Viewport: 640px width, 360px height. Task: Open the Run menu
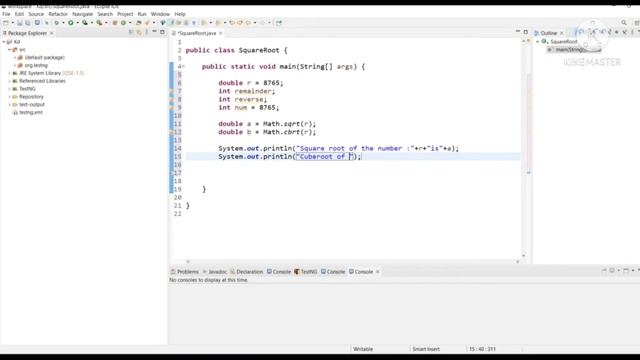click(142, 14)
